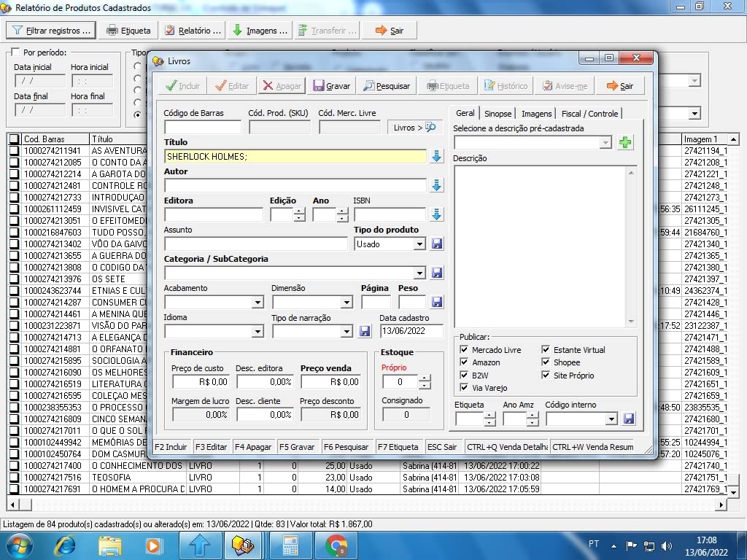The image size is (747, 560).
Task: Add a new pre-registered description with the green plus
Action: point(625,142)
